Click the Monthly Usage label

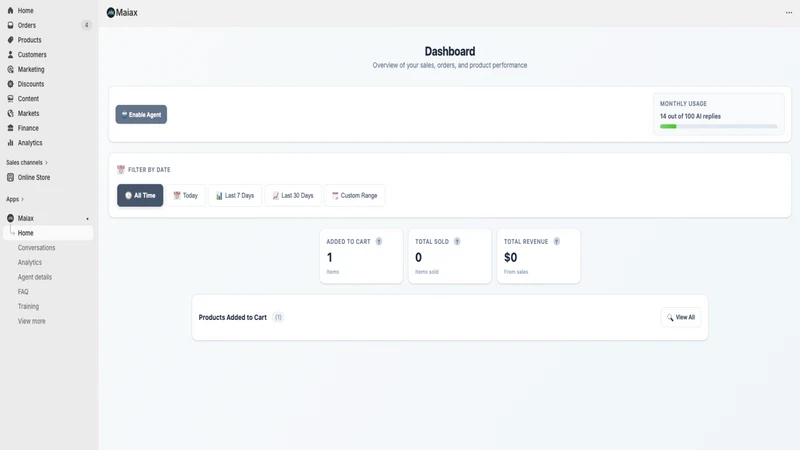(683, 104)
